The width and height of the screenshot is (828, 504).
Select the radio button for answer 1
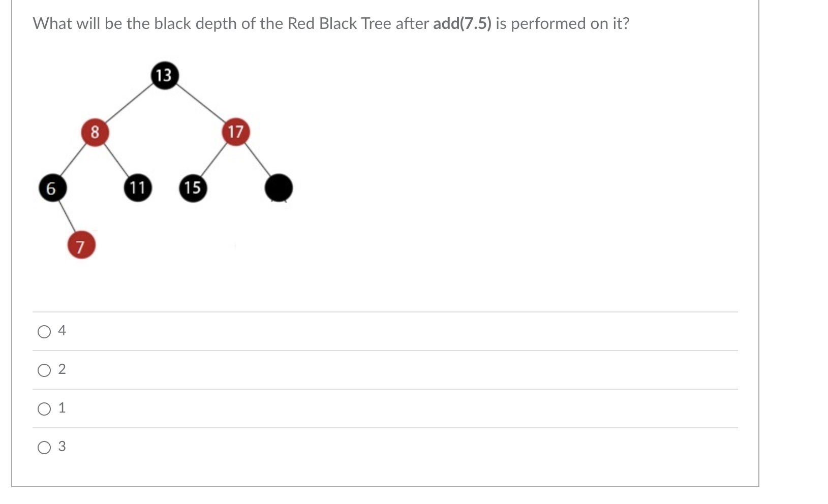(44, 408)
